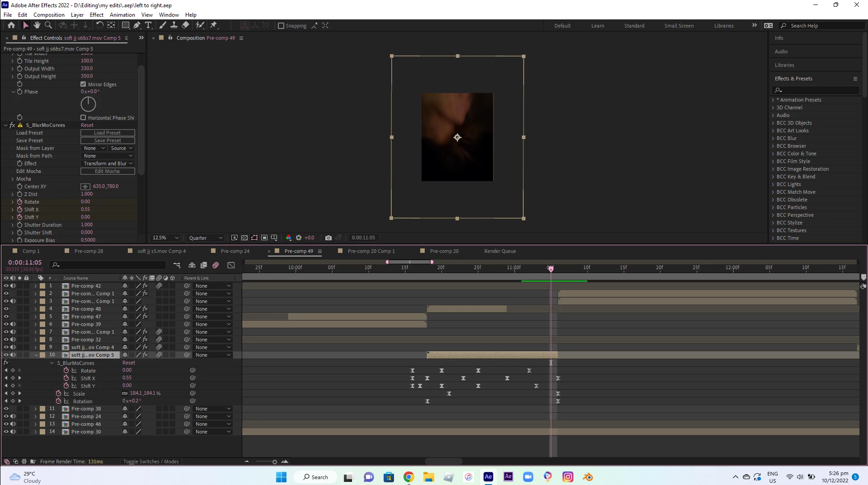Click the Load Preset button
This screenshot has height=485, width=868.
(x=108, y=133)
